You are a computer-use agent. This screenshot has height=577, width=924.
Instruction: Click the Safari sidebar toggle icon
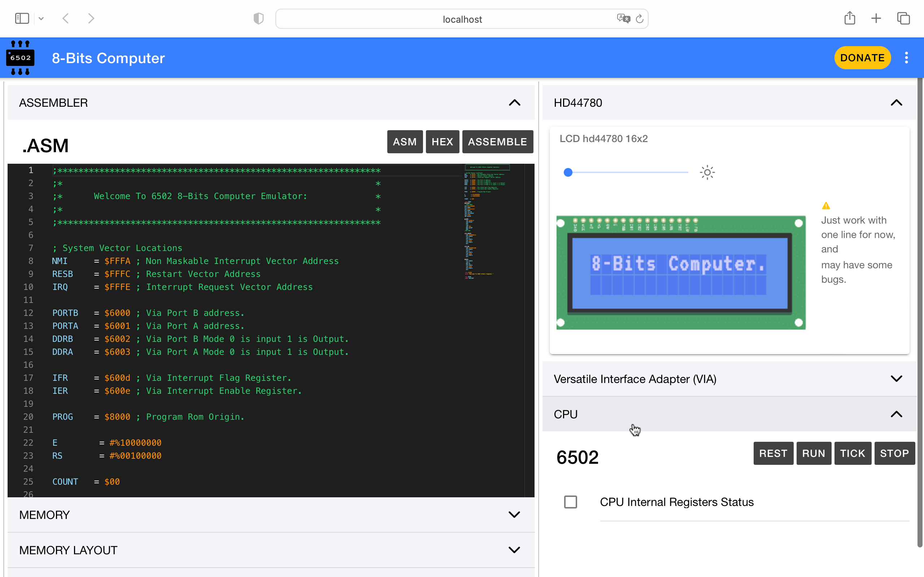[22, 18]
